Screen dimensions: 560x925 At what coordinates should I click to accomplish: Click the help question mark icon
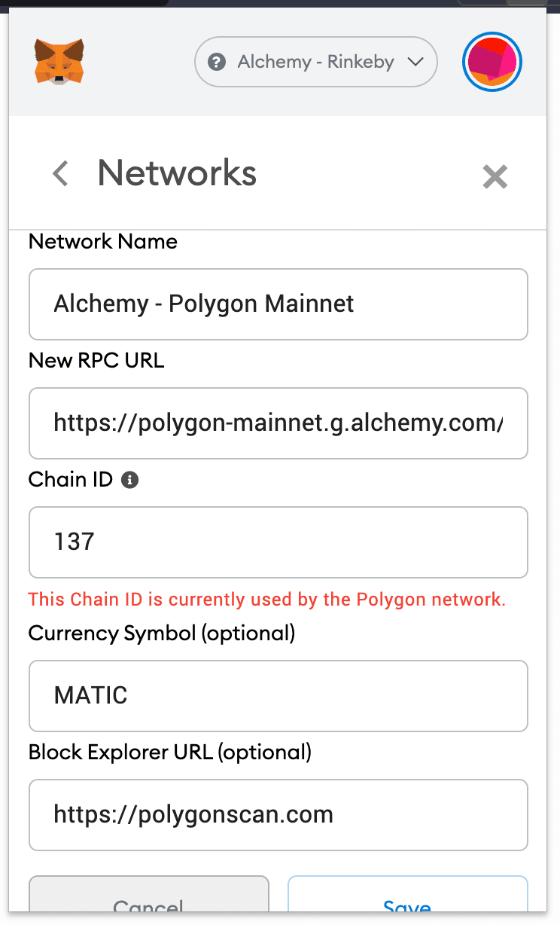point(218,62)
